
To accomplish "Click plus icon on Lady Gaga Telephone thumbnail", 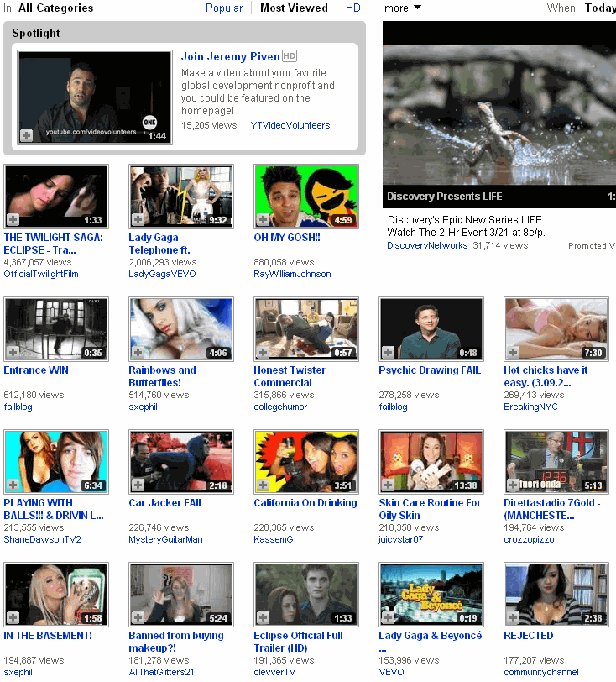I will [x=138, y=220].
